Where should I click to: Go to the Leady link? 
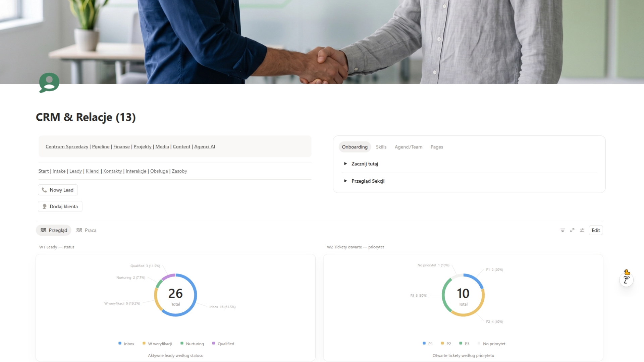pyautogui.click(x=75, y=171)
